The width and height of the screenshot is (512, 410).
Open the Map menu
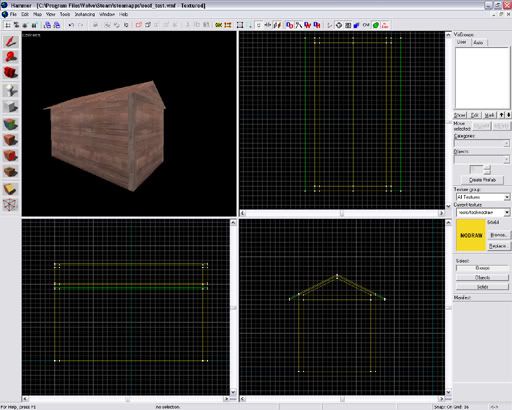37,14
